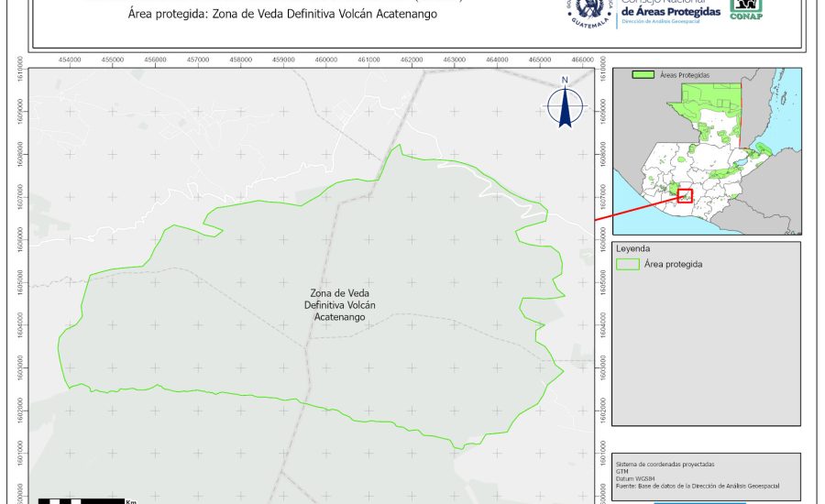Select the Leyenda heading
The image size is (825, 504).
pos(632,248)
